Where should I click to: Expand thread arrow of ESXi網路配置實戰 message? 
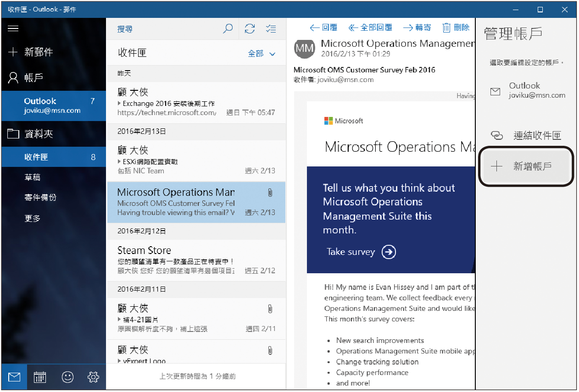coord(119,161)
